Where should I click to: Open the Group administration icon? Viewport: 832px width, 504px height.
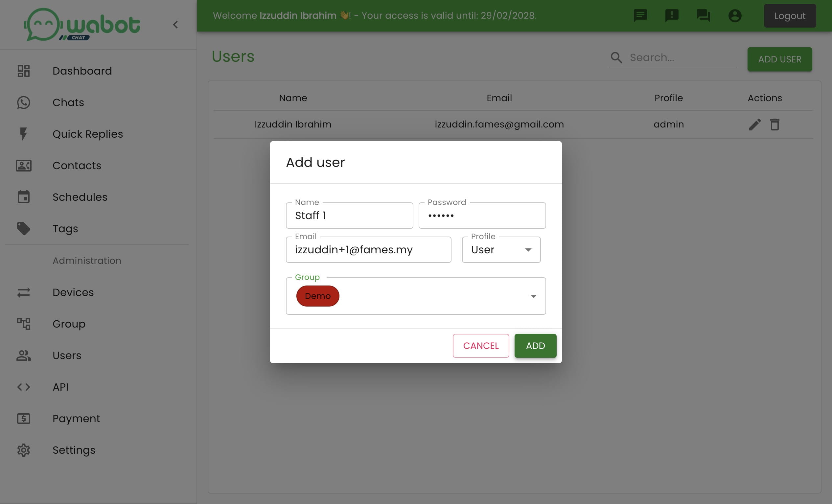[x=24, y=323]
